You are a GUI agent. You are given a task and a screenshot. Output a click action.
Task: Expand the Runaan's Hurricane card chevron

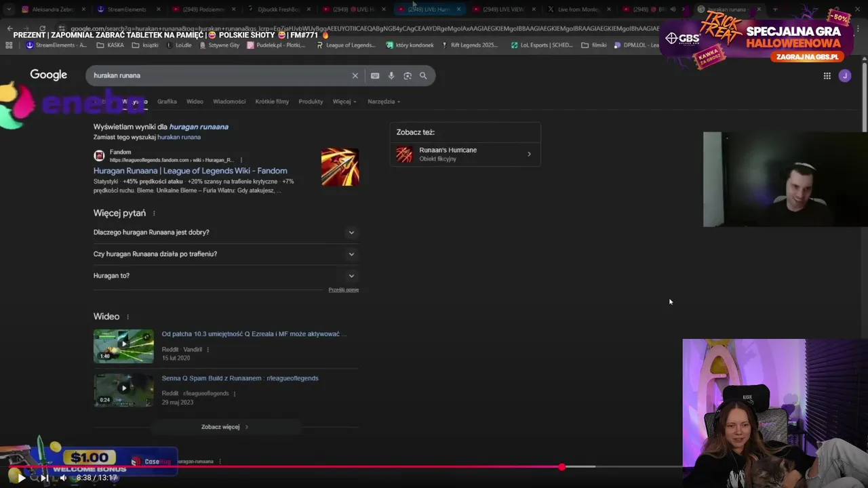(530, 154)
